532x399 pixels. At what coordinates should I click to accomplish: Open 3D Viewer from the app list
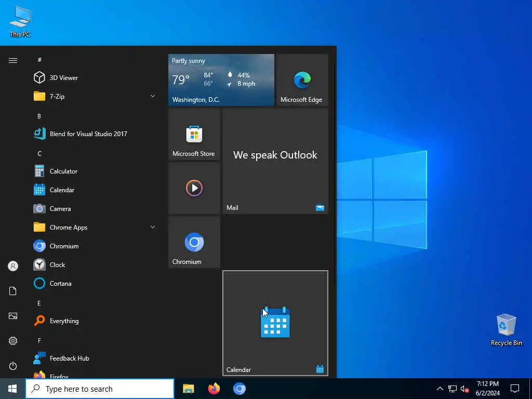pos(95,78)
